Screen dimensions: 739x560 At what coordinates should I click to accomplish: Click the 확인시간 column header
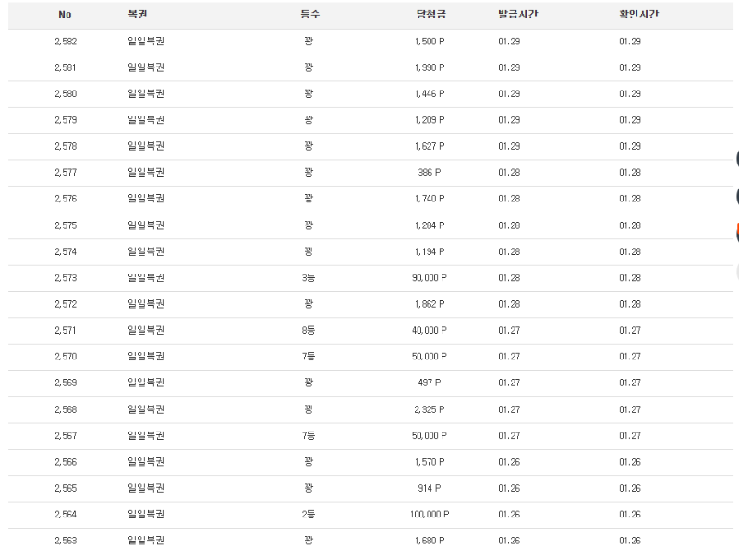coord(638,14)
